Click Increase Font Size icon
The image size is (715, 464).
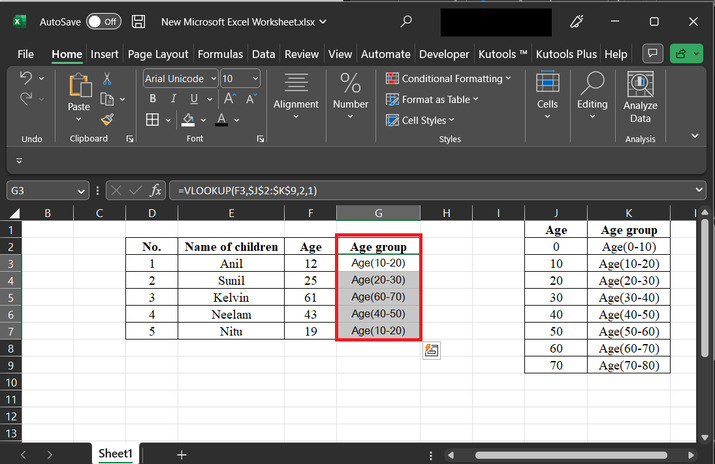[x=229, y=98]
